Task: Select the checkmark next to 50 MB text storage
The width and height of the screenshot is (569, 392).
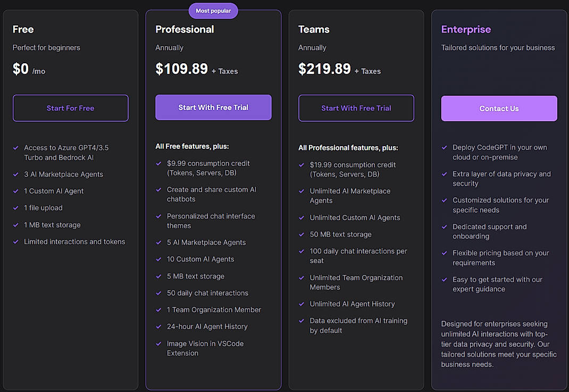Action: coord(301,235)
